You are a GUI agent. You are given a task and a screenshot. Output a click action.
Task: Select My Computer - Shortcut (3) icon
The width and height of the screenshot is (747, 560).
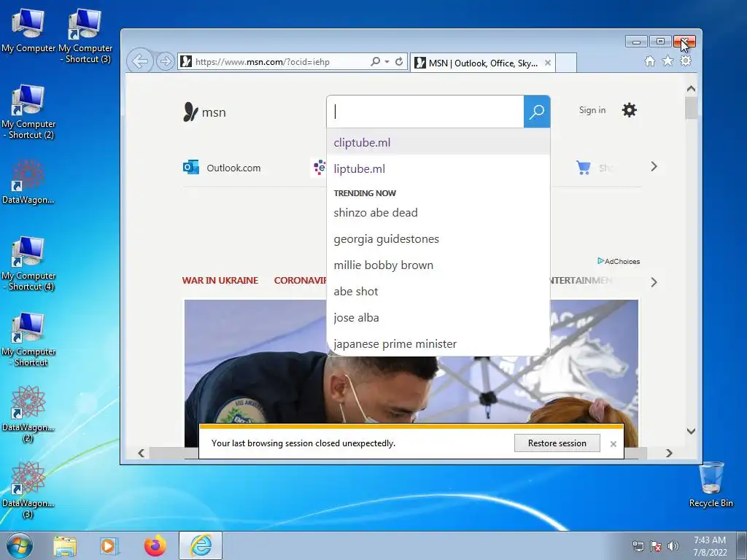coord(85,35)
